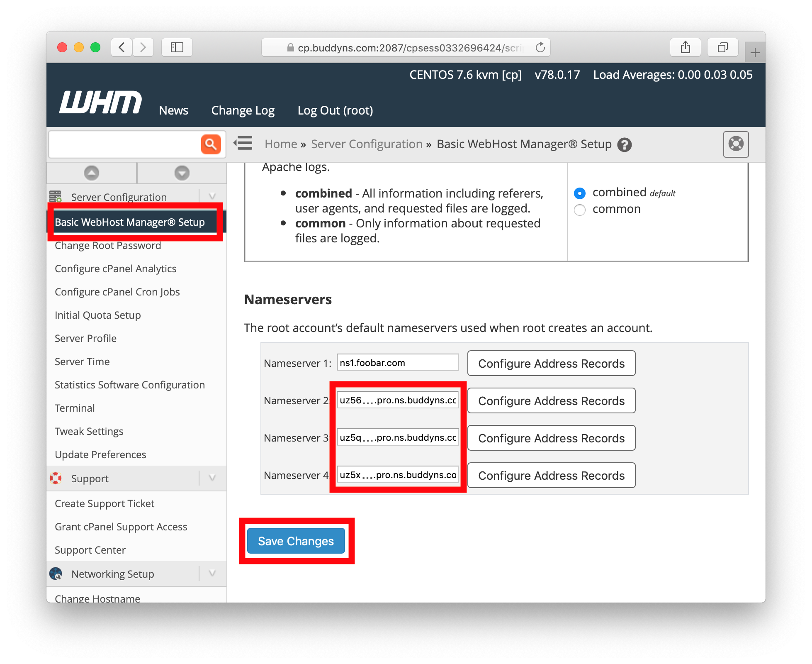Open Tweak Settings
This screenshot has width=812, height=664.
89,431
